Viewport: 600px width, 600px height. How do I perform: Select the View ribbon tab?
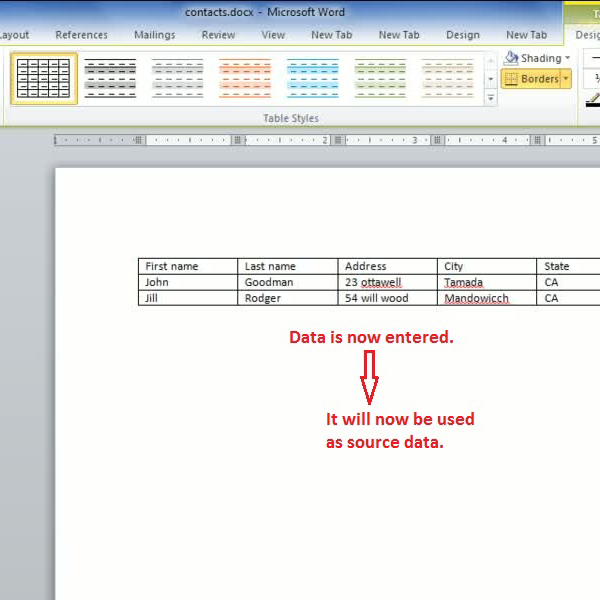pos(273,35)
